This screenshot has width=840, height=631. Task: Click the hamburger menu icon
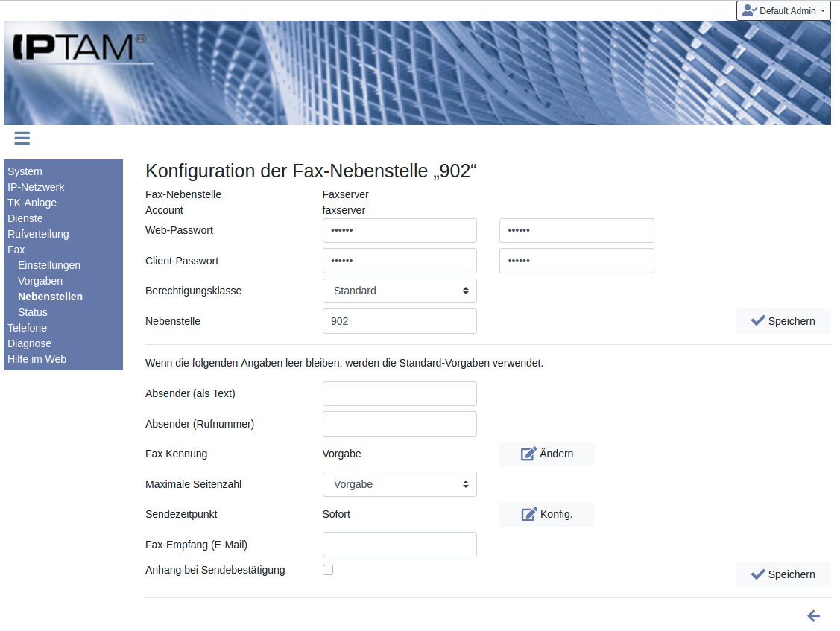[x=22, y=138]
